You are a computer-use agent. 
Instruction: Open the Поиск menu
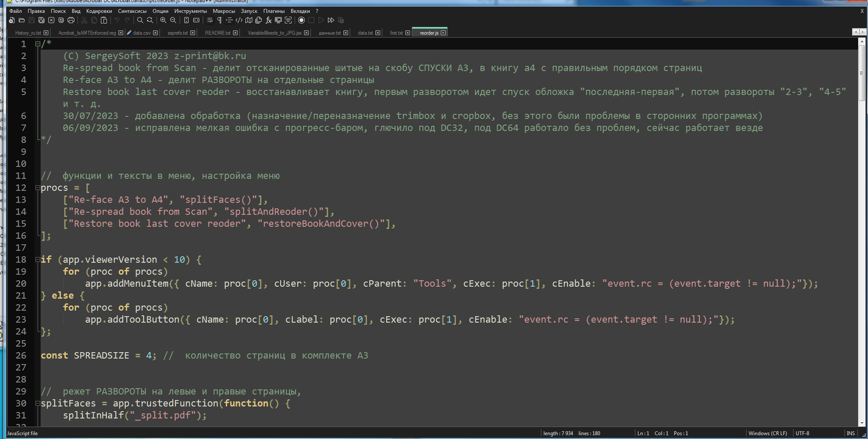58,11
